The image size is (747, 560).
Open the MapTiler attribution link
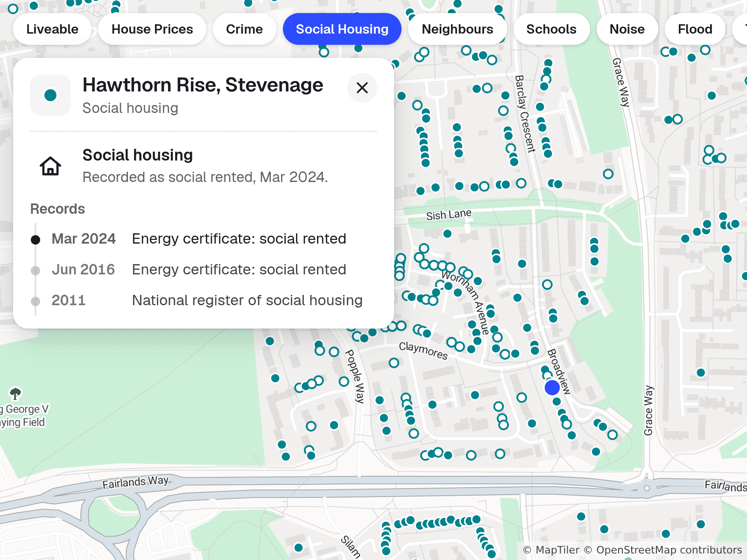[x=551, y=550]
